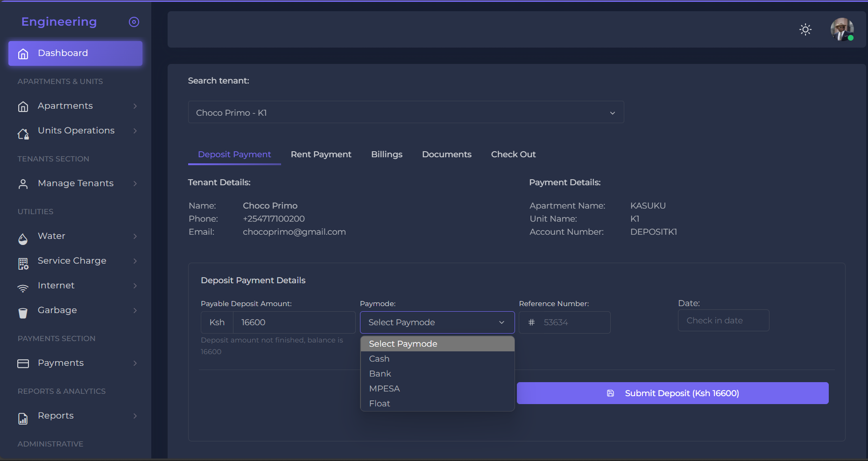Click the Payments card icon
This screenshot has width=868, height=461.
(23, 363)
